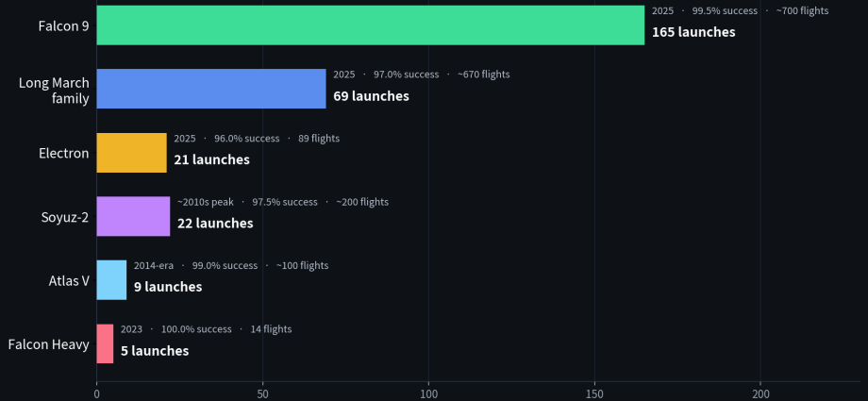Viewport: 868px width, 401px height.
Task: Click the orange Electron bar
Action: [132, 153]
